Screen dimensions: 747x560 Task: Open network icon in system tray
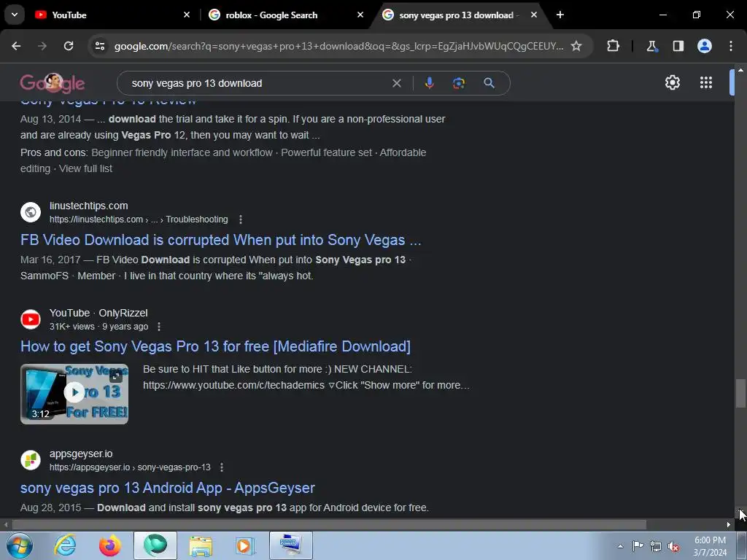[x=656, y=546]
